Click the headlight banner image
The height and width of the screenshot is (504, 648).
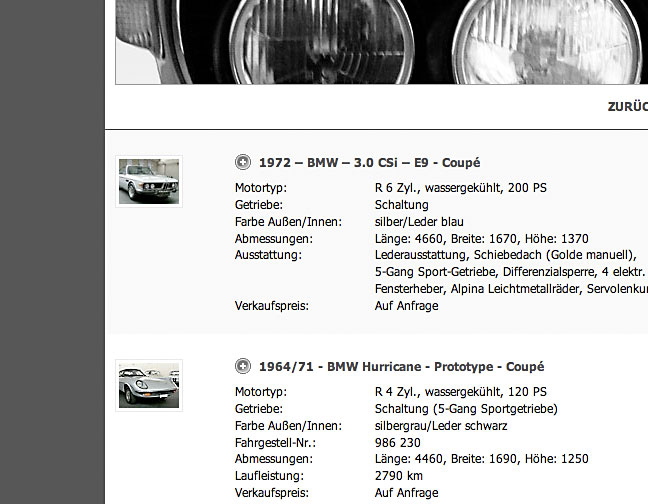pos(381,42)
